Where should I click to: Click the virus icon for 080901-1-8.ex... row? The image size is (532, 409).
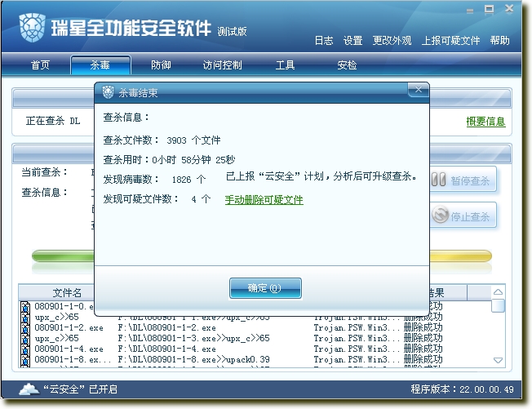click(25, 360)
